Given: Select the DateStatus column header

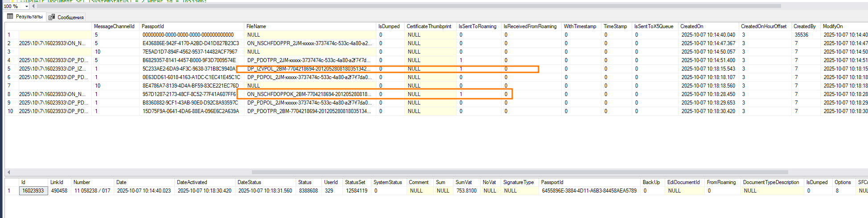Looking at the screenshot, I should (x=266, y=182).
